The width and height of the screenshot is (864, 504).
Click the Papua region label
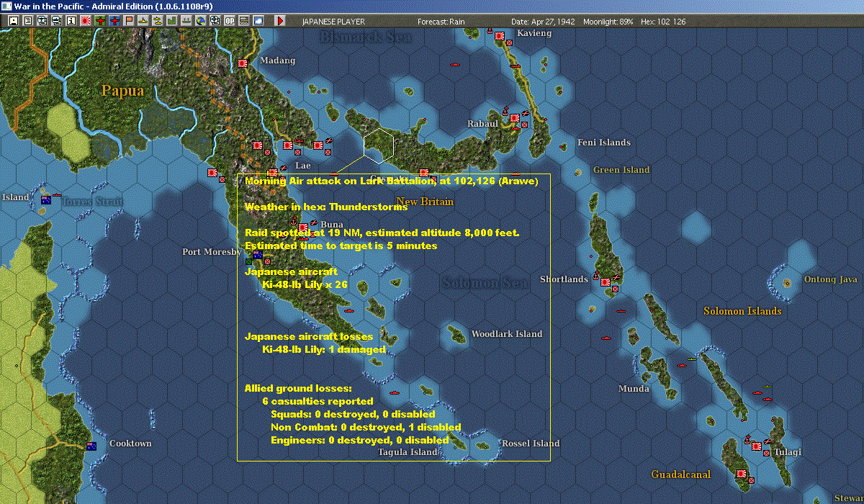click(x=122, y=91)
